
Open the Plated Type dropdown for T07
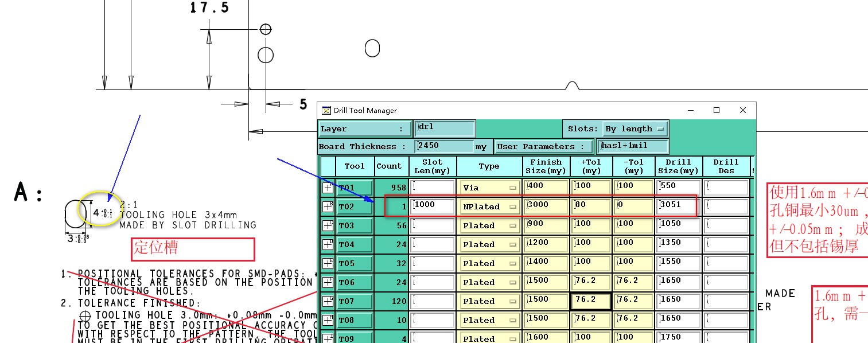tap(490, 301)
